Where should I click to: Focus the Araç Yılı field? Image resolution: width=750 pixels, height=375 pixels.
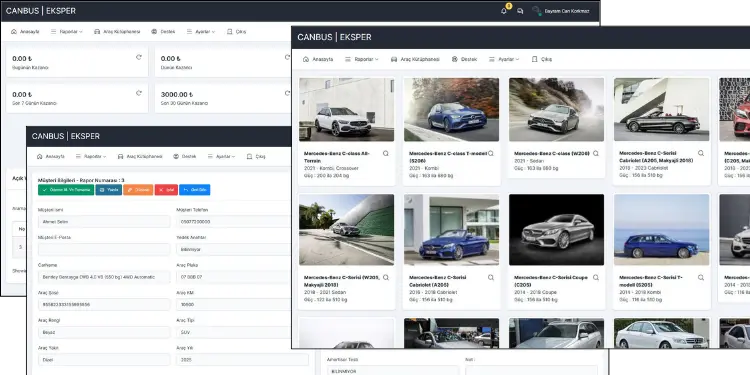(242, 360)
